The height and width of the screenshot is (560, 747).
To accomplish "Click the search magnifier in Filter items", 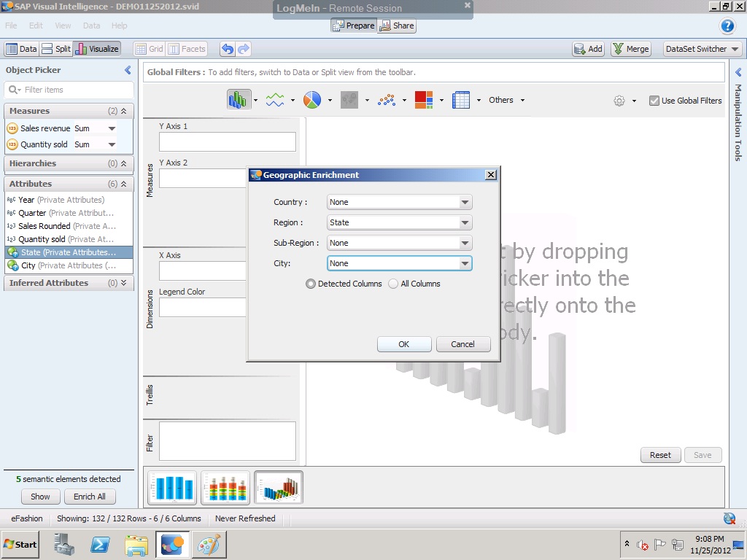I will 14,90.
